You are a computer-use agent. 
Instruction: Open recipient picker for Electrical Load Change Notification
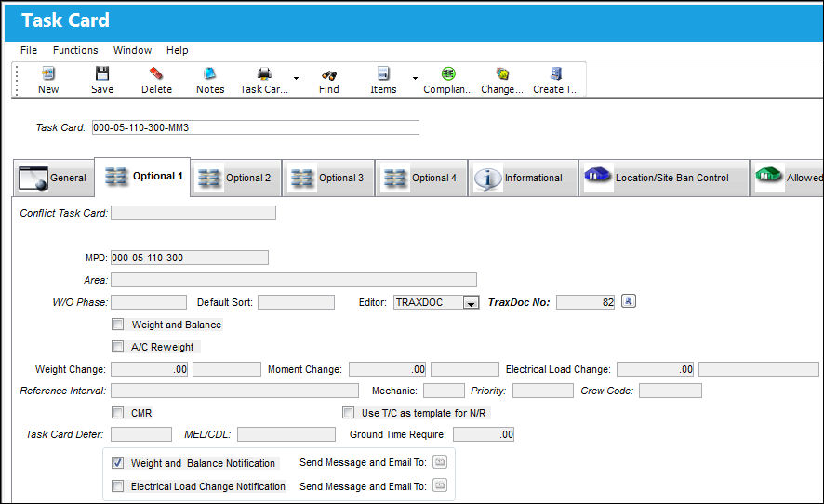click(440, 485)
